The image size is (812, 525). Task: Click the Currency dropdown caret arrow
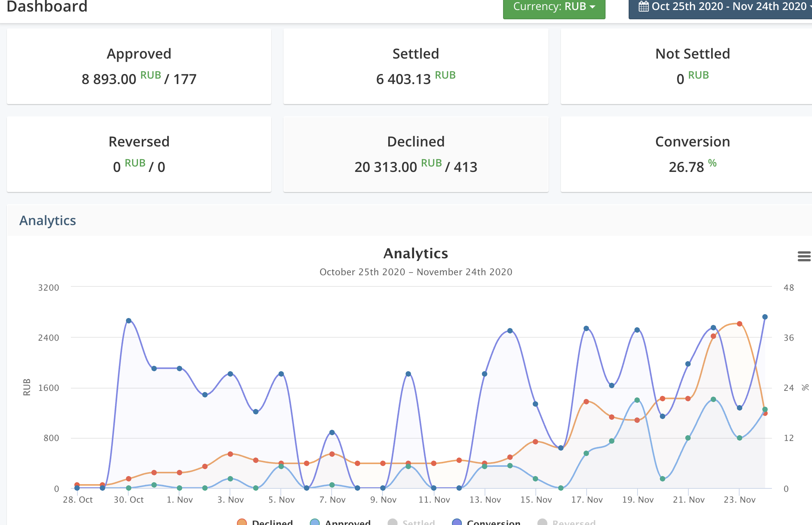point(593,7)
